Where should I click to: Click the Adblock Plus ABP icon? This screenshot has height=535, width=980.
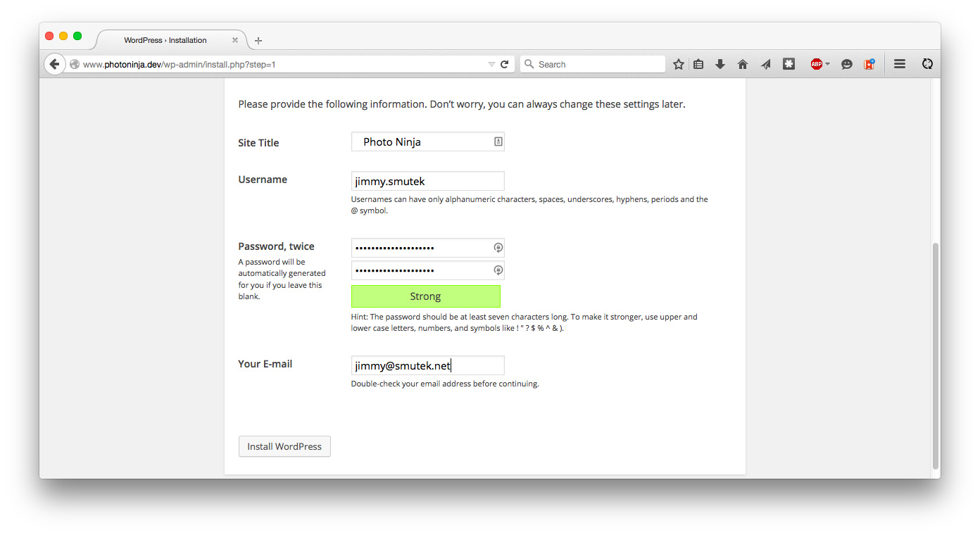[x=816, y=64]
